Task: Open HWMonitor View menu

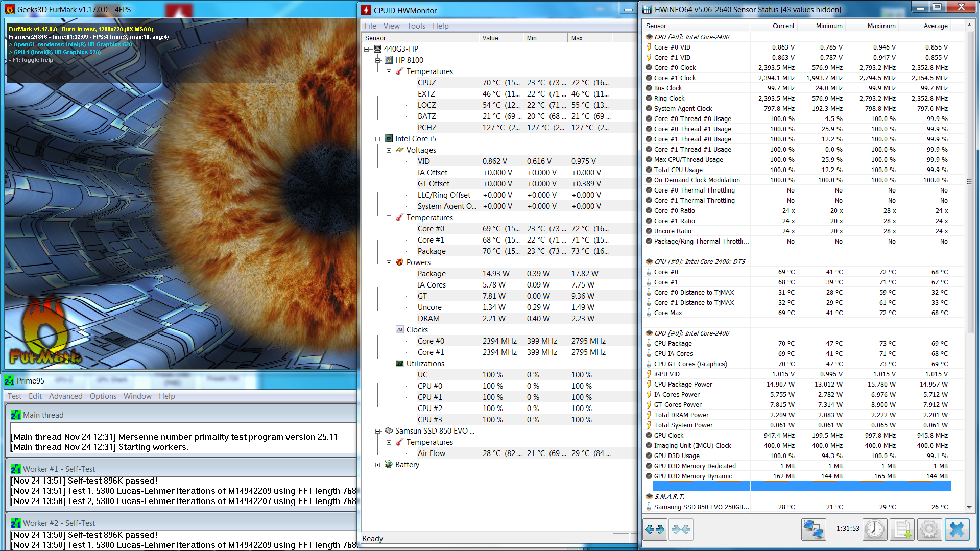Action: coord(392,26)
